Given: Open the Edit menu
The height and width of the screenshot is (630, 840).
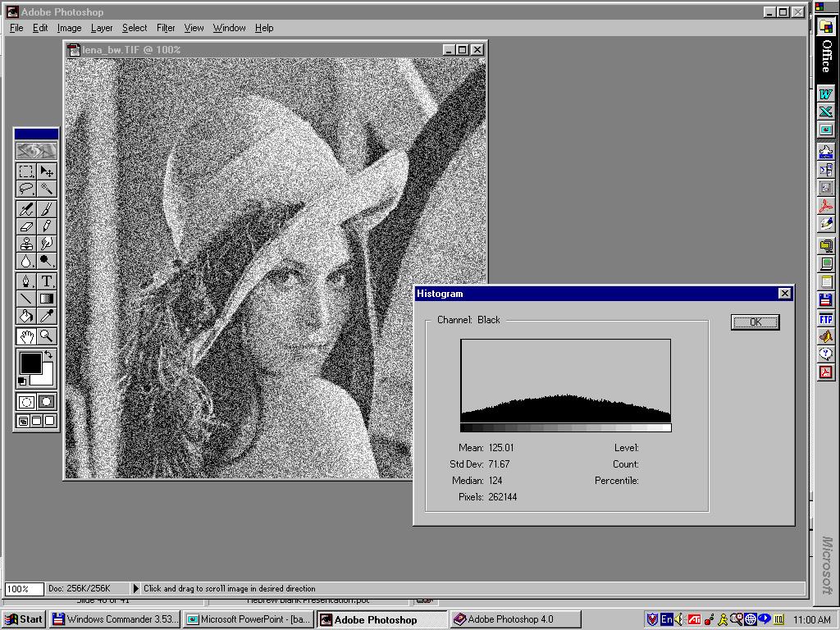Looking at the screenshot, I should pos(40,28).
